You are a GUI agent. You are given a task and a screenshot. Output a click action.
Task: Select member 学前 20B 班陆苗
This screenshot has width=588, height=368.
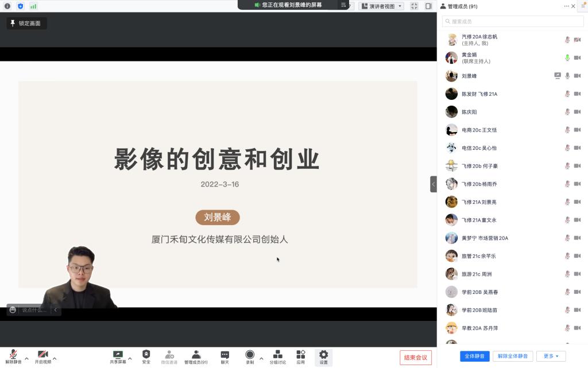click(x=513, y=310)
